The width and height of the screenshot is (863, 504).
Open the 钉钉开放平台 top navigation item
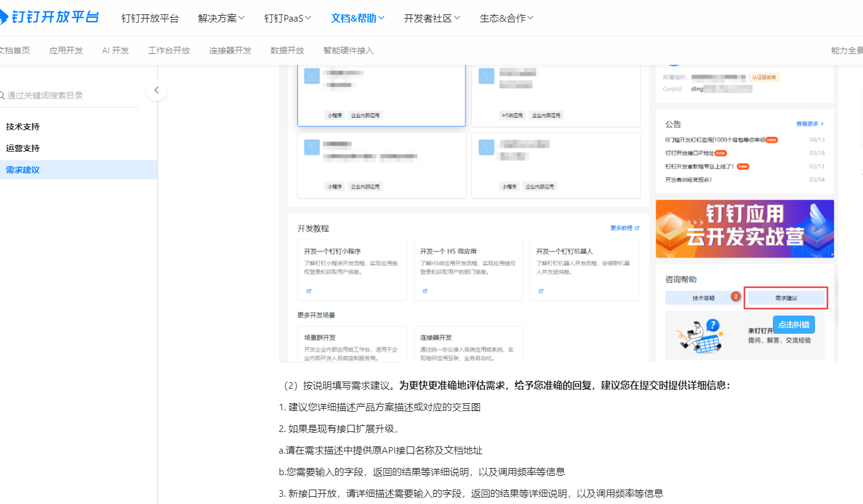[150, 18]
